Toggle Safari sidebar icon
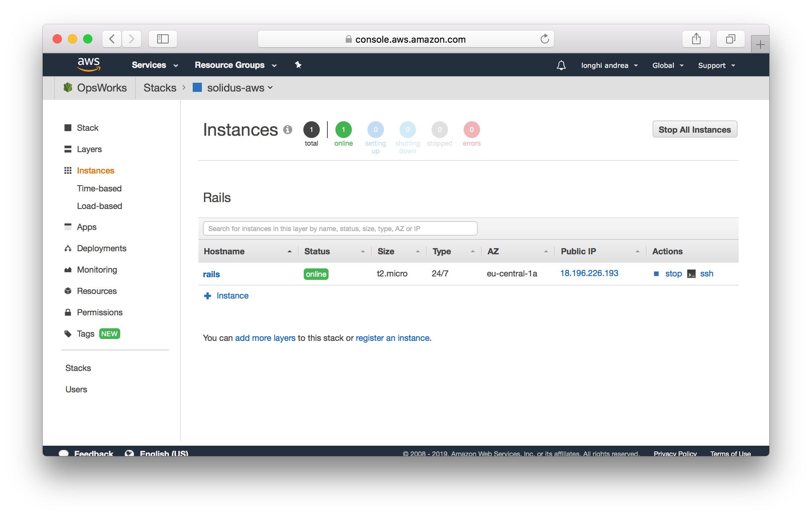812x517 pixels. pos(163,39)
